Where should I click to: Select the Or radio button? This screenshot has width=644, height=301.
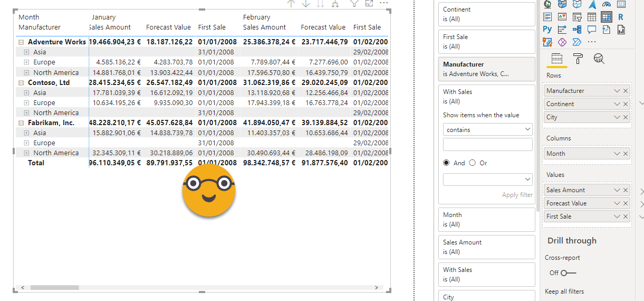(x=472, y=163)
